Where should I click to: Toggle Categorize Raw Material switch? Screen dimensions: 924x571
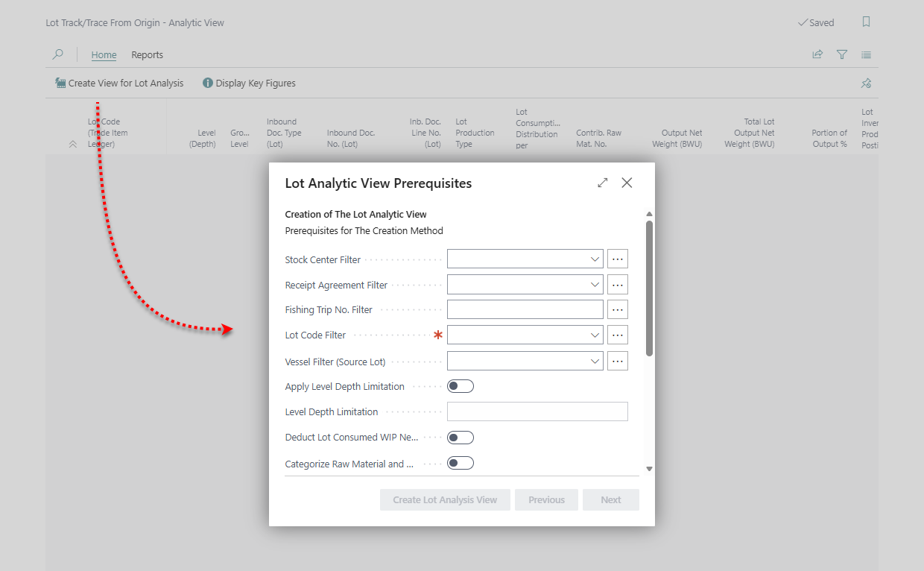click(x=461, y=464)
